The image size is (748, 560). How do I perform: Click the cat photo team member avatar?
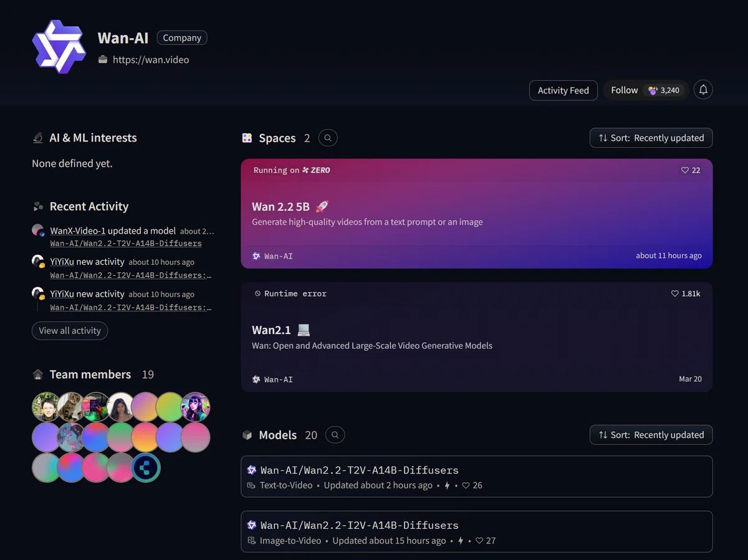[x=70, y=407]
